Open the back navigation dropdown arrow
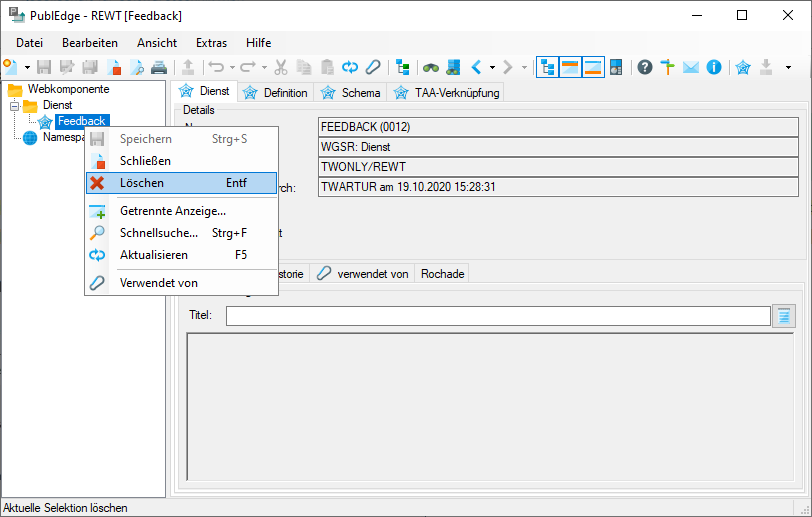 coord(493,67)
